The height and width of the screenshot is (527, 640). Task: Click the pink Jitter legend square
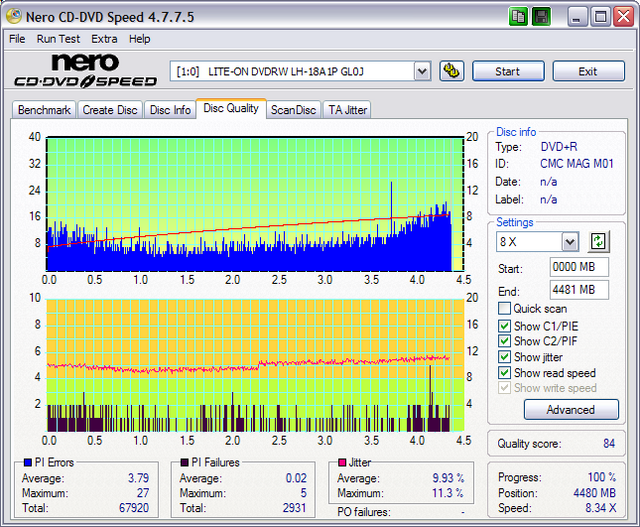pyautogui.click(x=342, y=463)
